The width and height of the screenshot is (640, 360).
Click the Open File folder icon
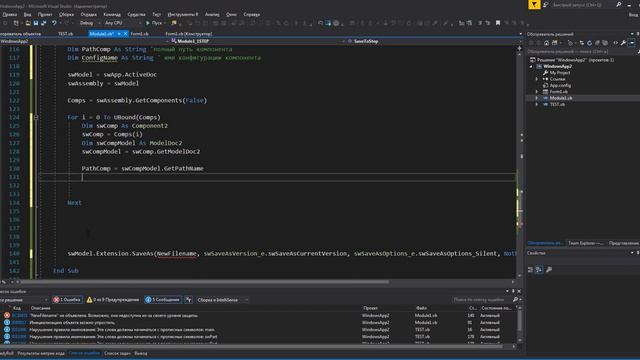[28, 23]
